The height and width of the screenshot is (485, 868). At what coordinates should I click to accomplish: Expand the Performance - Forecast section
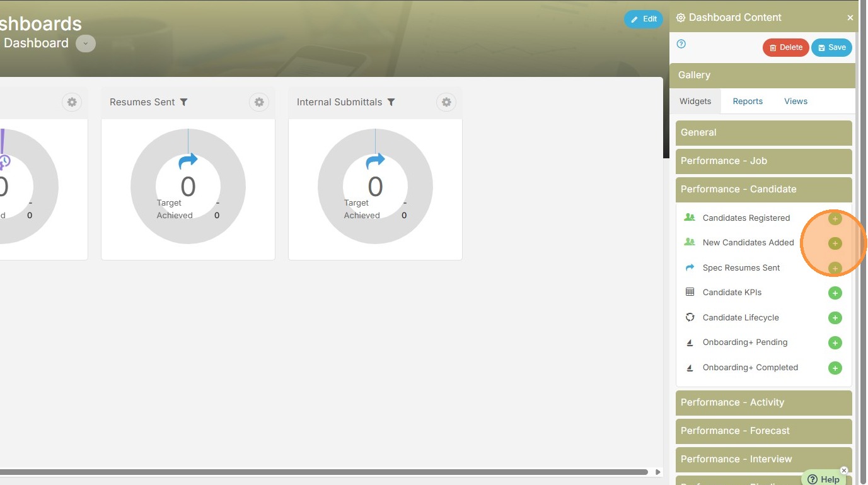click(x=764, y=431)
